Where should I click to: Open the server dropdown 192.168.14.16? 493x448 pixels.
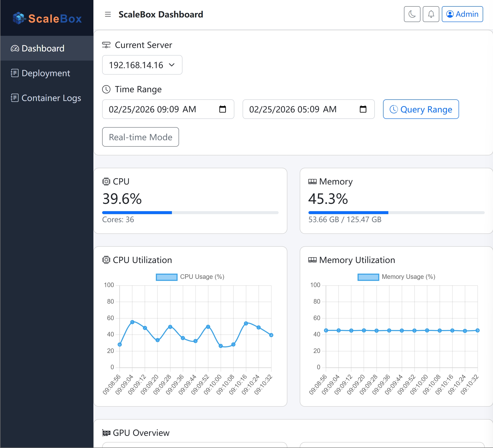click(142, 65)
